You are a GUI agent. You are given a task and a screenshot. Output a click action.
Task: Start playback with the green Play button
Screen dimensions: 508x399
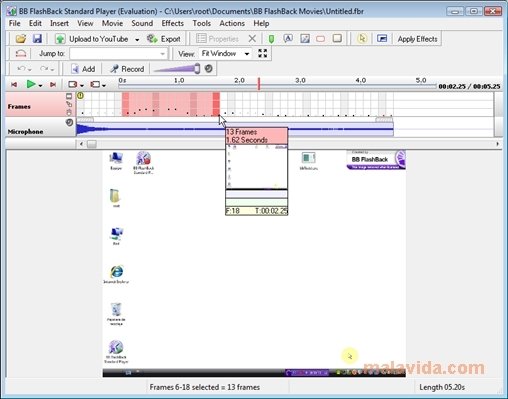[x=31, y=84]
